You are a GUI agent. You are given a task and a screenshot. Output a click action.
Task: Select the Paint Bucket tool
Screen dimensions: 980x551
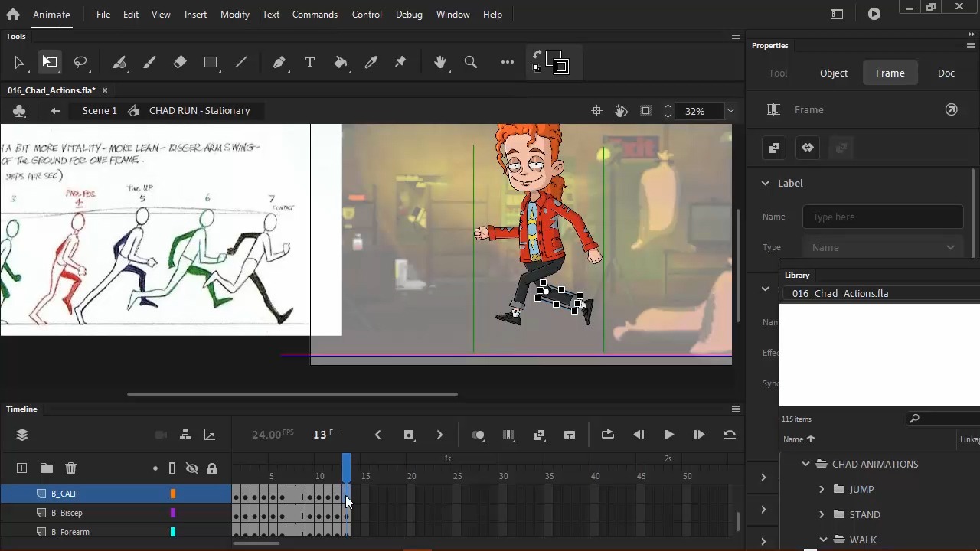coord(341,62)
